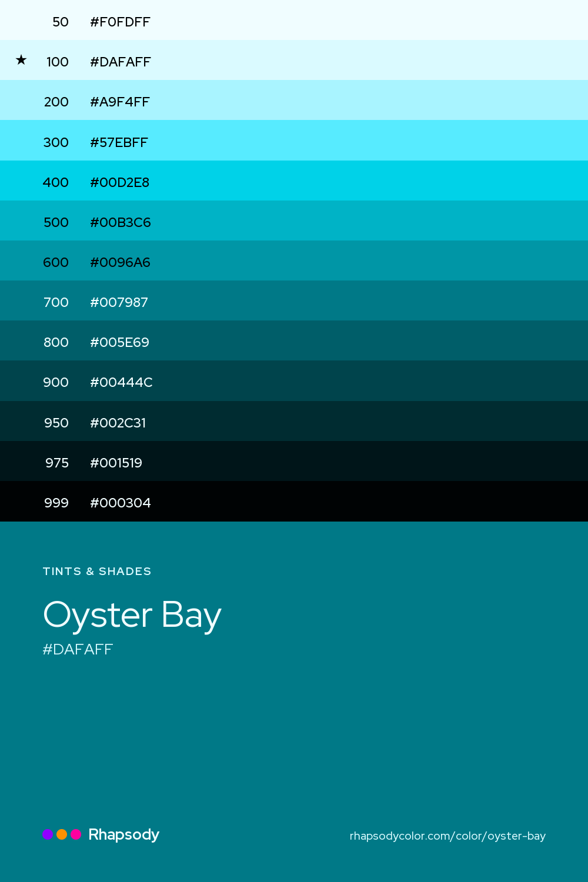Image resolution: width=588 pixels, height=882 pixels.
Task: Select the #F0FDFF color band
Action: 294,20
